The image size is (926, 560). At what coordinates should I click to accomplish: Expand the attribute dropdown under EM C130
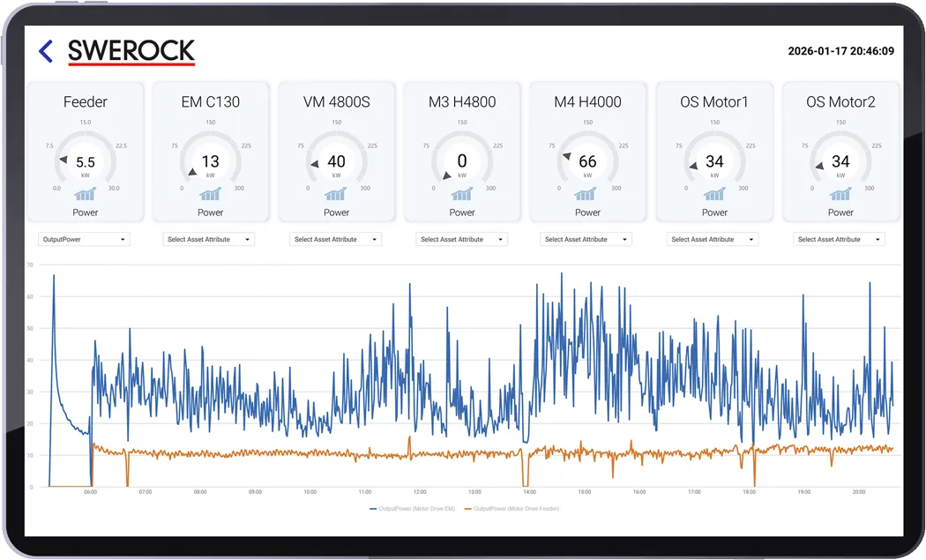[208, 239]
